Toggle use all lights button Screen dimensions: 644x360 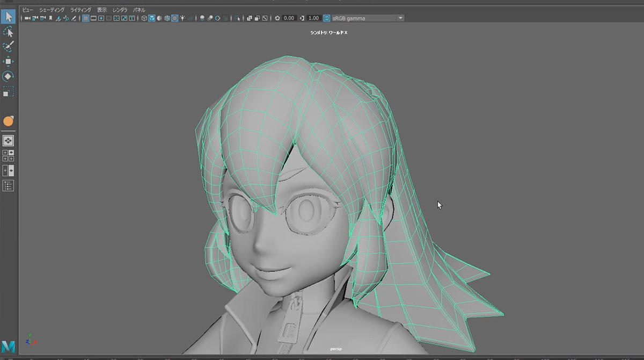pos(182,18)
